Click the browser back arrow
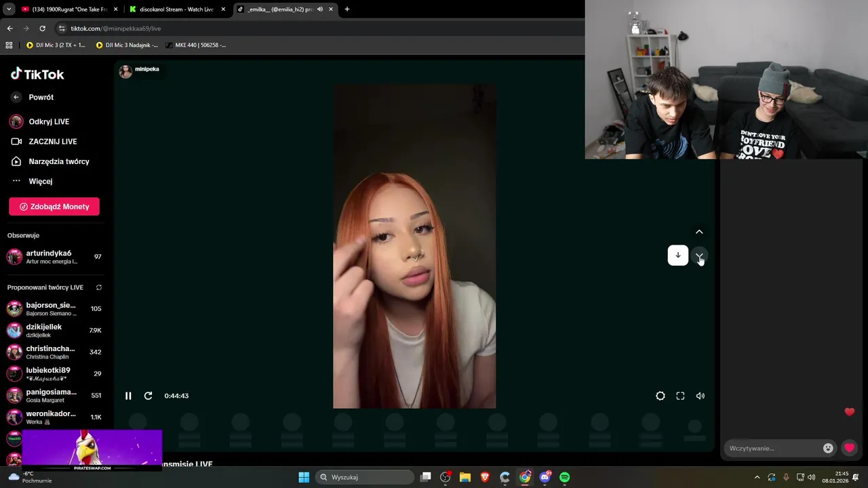This screenshot has width=868, height=488. click(x=9, y=28)
